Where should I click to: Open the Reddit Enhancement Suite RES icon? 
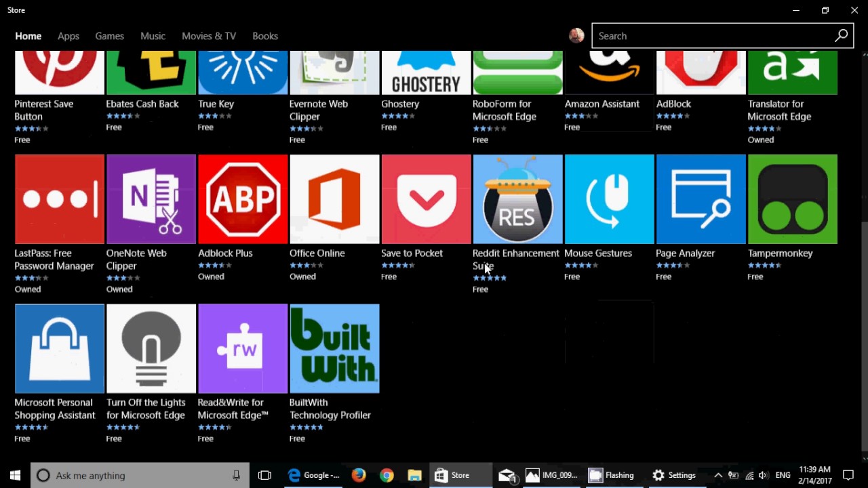(517, 199)
